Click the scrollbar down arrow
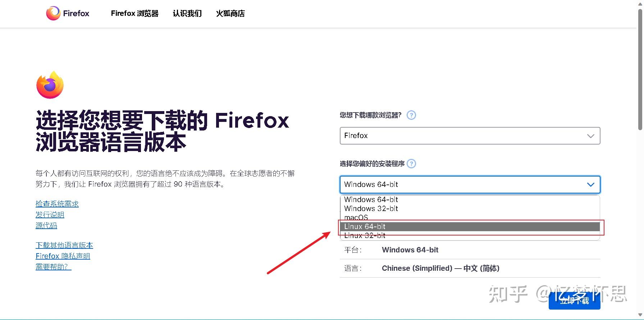Image resolution: width=644 pixels, height=320 pixels. [640, 315]
